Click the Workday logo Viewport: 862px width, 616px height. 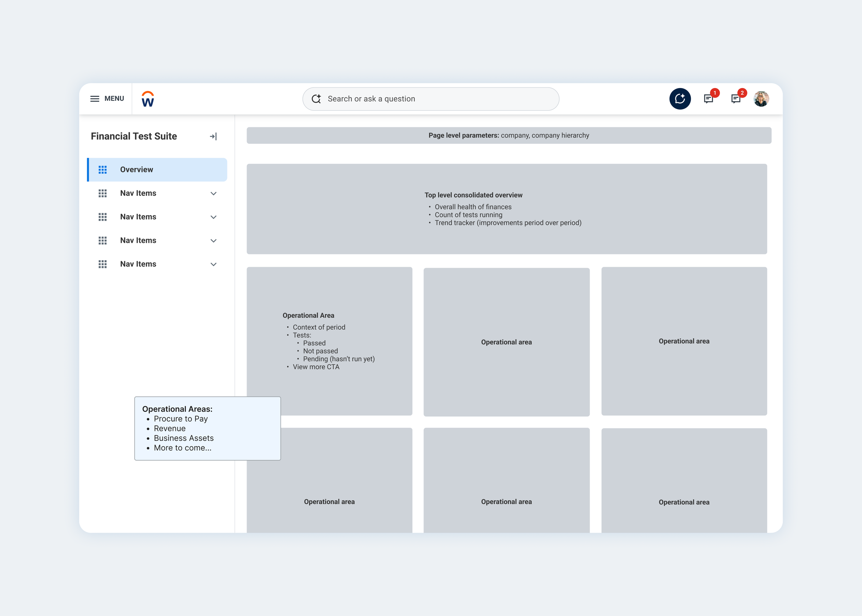tap(148, 99)
